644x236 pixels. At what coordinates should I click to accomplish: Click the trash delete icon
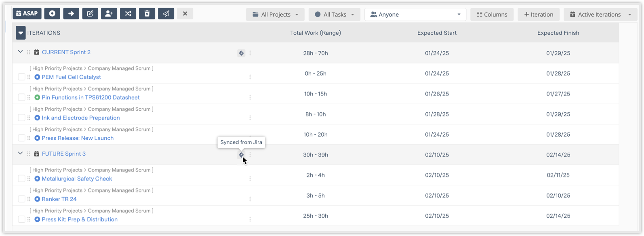point(147,14)
